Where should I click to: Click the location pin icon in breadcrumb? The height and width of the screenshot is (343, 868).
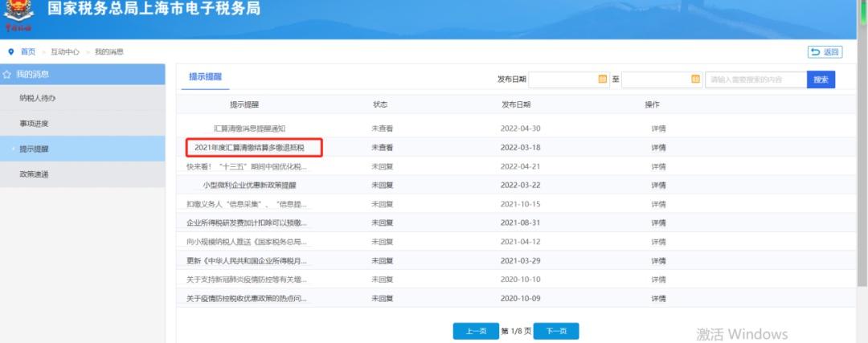pos(11,52)
